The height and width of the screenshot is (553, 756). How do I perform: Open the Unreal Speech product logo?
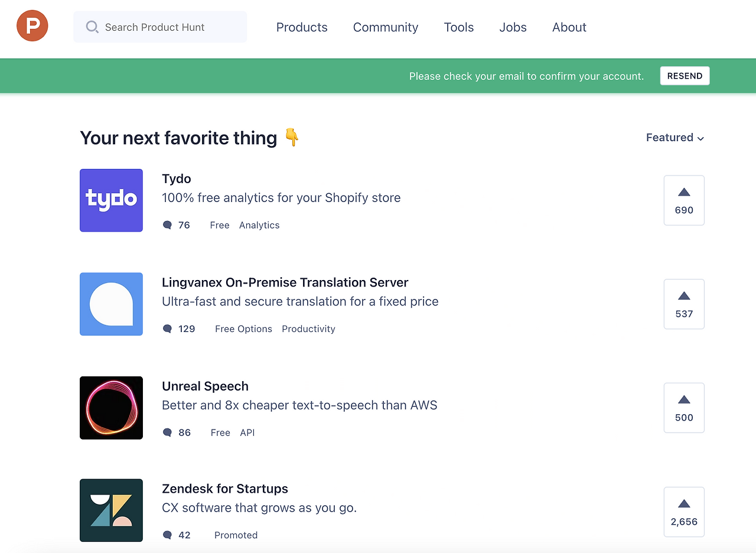(111, 408)
